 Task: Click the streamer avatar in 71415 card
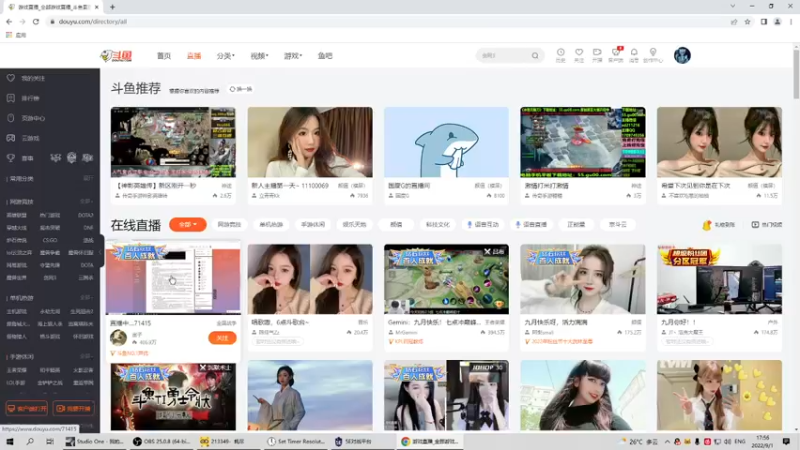click(118, 338)
